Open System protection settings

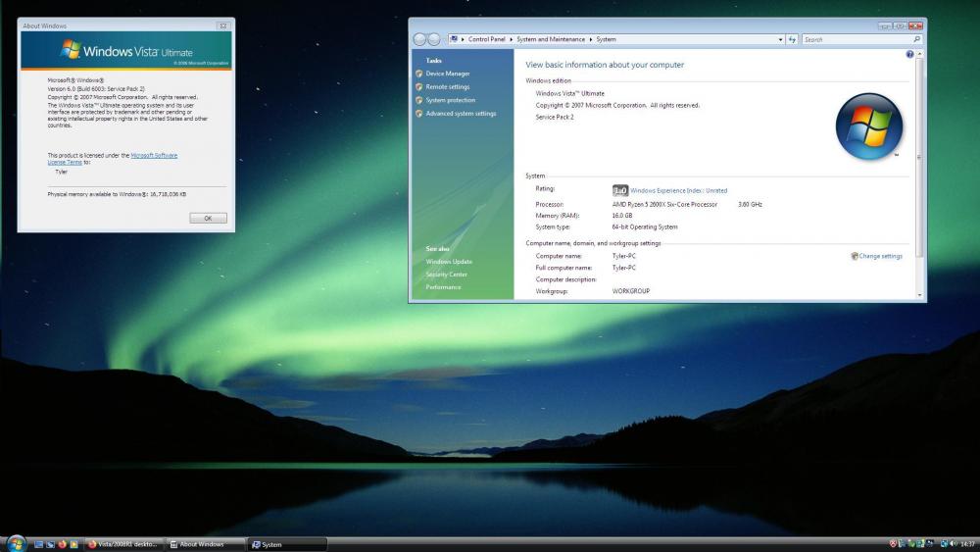coord(450,100)
